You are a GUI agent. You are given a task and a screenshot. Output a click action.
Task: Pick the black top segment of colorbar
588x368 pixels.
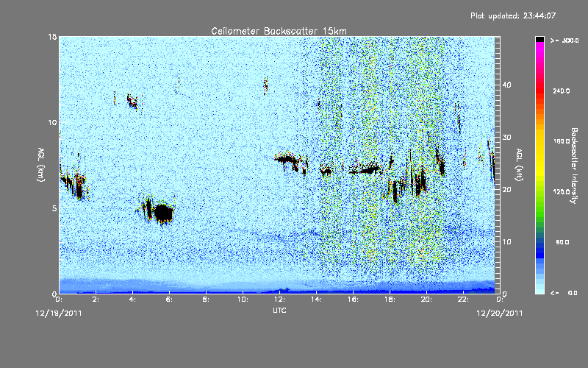point(539,39)
